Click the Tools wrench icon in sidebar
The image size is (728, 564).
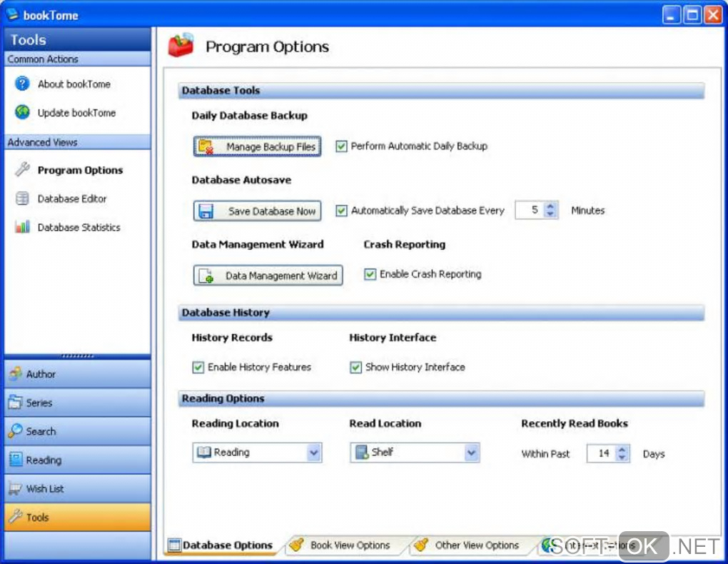[x=15, y=517]
